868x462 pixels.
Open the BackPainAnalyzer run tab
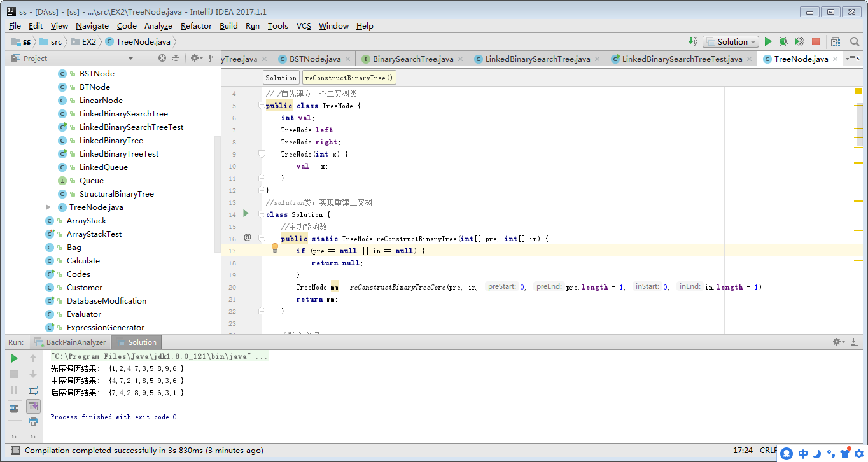point(70,342)
